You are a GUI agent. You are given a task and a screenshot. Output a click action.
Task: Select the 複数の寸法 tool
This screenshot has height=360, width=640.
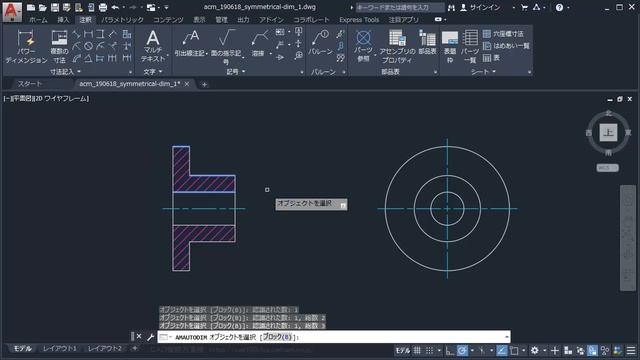pyautogui.click(x=59, y=47)
